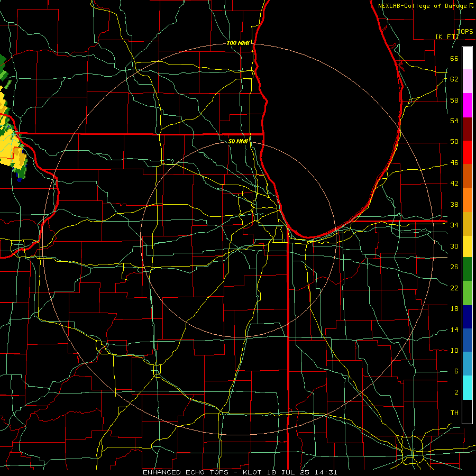The width and height of the screenshot is (476, 476).
Task: Click the light green legend swatch
Action: tap(467, 293)
